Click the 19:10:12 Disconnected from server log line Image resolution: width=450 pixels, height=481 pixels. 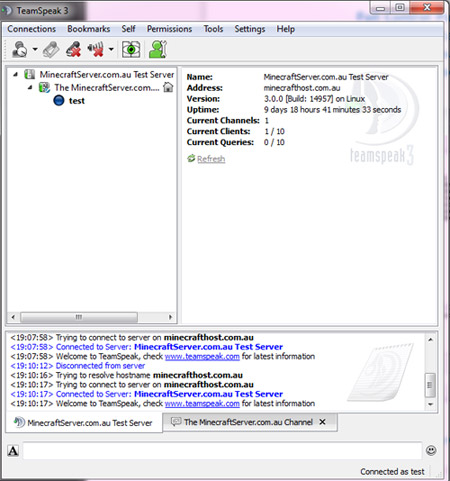click(78, 366)
